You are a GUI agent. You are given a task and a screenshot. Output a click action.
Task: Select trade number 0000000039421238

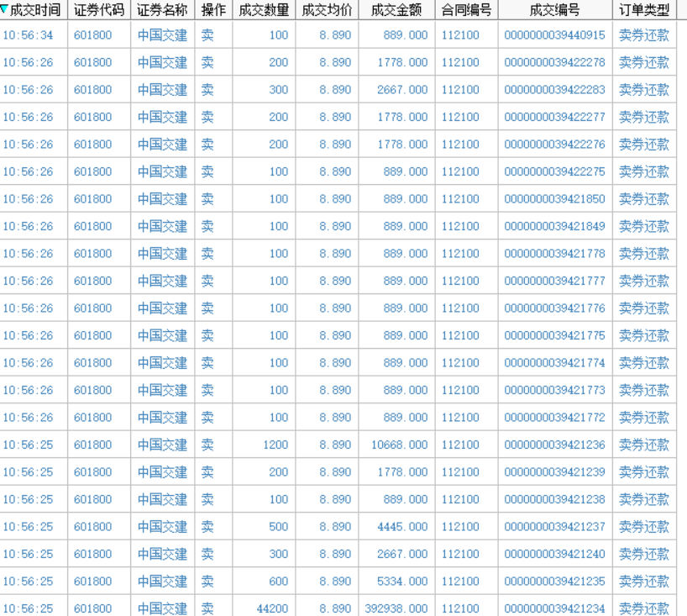(554, 499)
